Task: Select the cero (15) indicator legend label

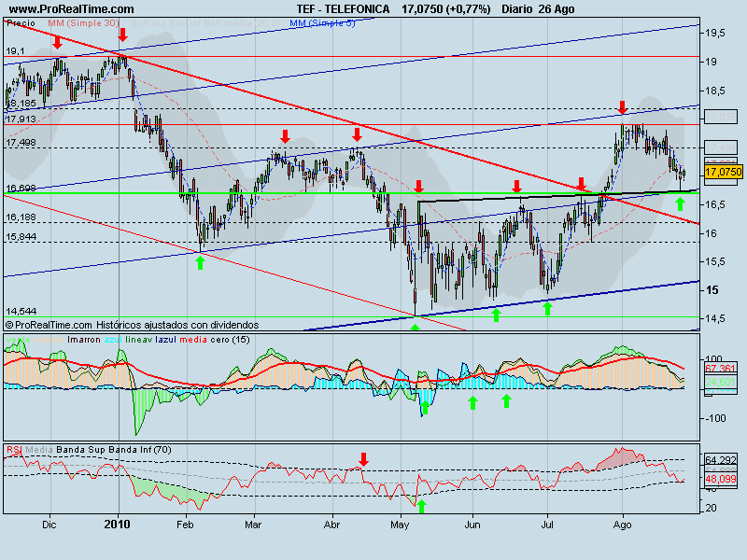Action: point(230,340)
